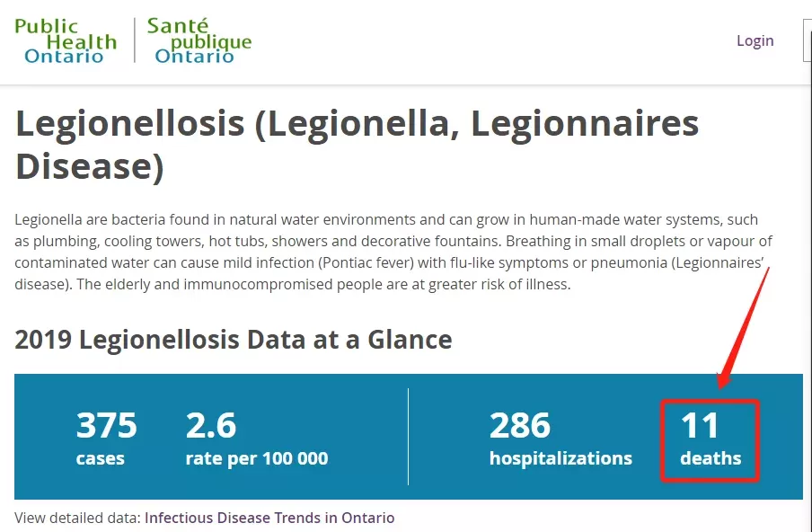Open the Login link
The height and width of the screenshot is (532, 812).
(x=755, y=41)
